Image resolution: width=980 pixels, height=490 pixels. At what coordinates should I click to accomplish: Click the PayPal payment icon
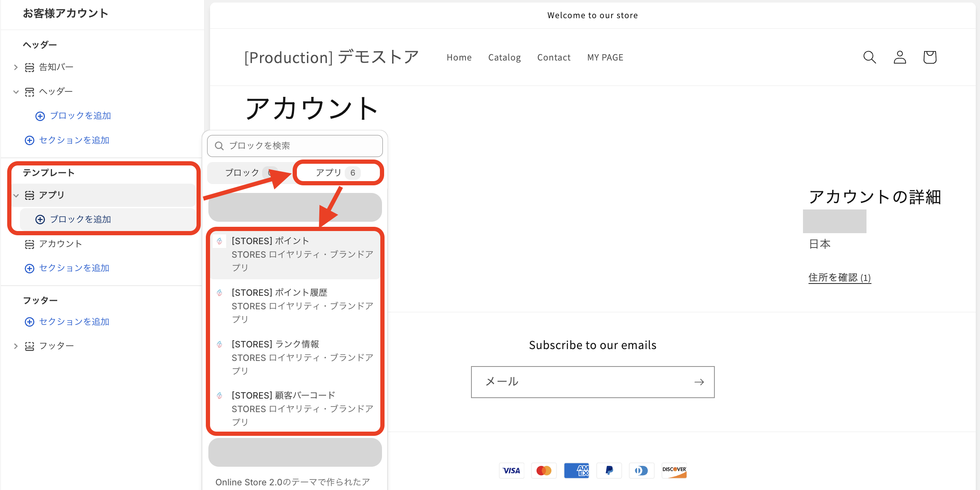click(609, 471)
